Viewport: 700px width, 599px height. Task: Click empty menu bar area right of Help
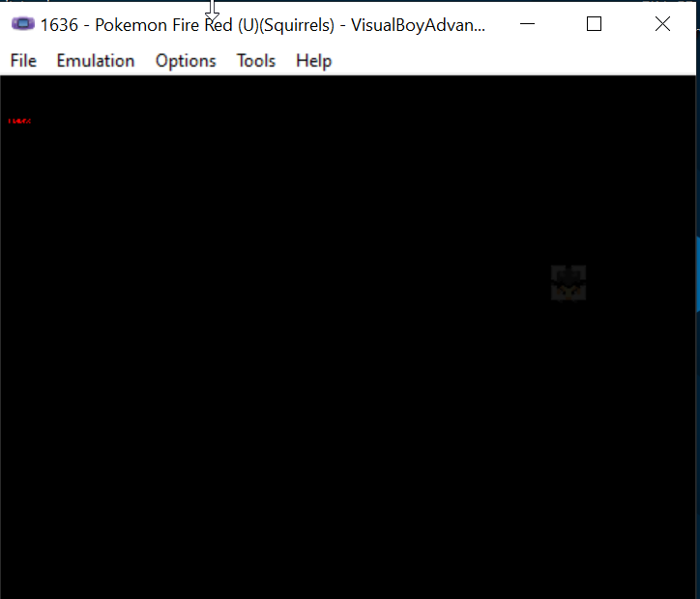pos(512,61)
